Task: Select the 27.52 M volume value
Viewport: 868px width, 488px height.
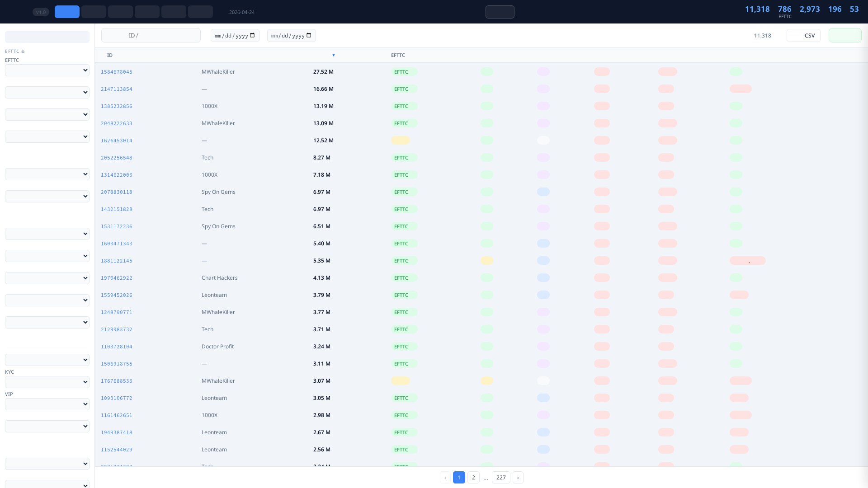Action: pos(323,72)
